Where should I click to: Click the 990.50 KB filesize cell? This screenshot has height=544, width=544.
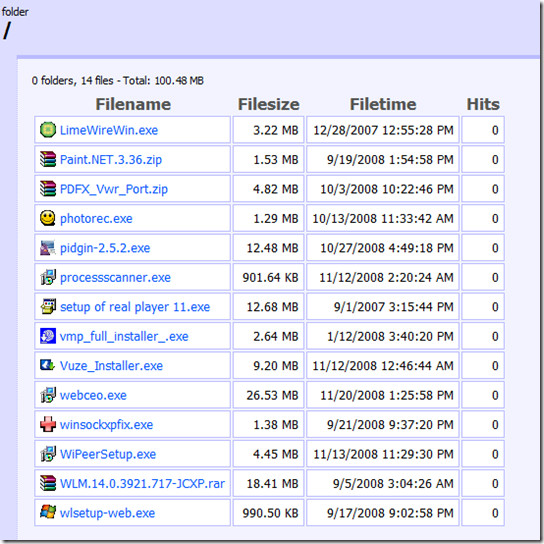tap(269, 513)
